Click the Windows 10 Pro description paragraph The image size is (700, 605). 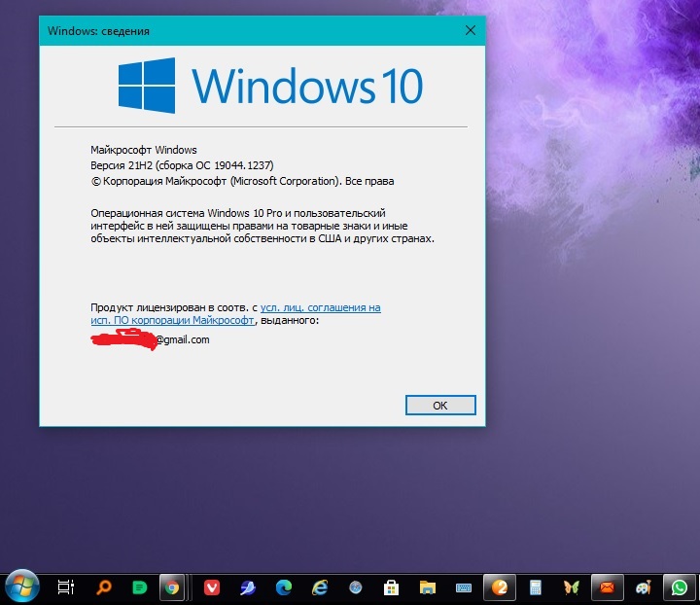point(262,226)
